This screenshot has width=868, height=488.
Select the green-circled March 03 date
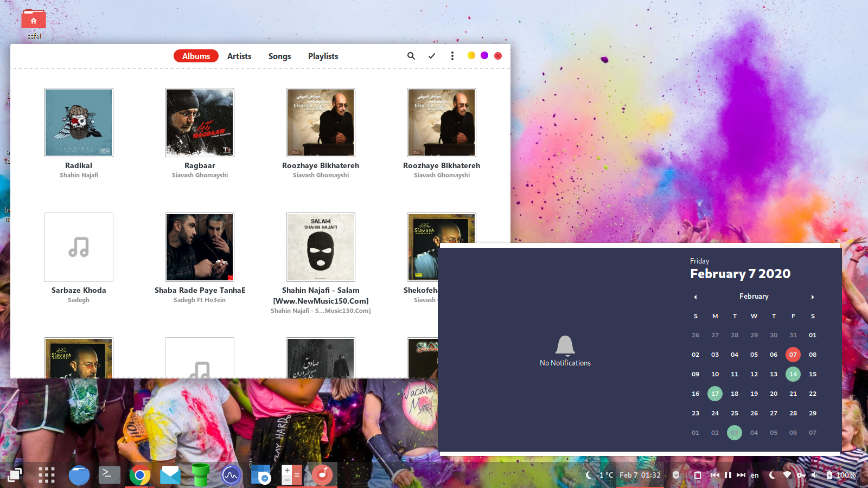point(735,433)
